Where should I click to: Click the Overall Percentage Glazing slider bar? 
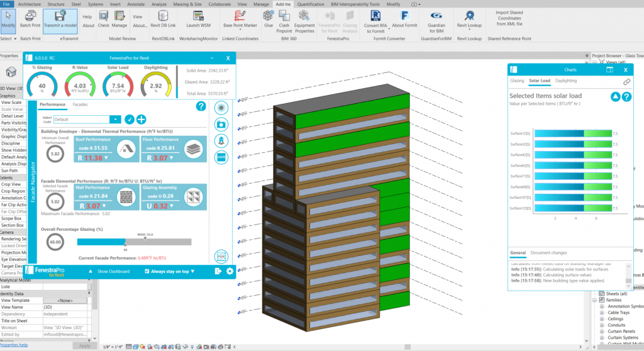coord(134,242)
